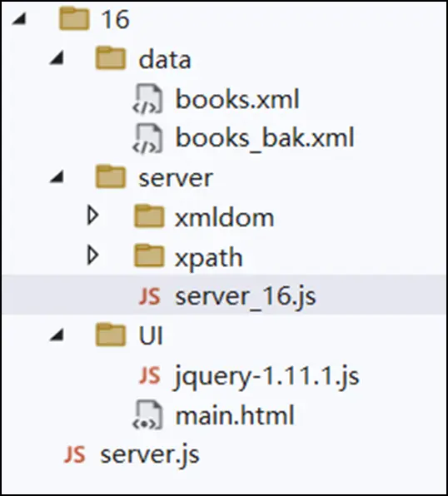This screenshot has height=496, width=448.
Task: Open main.html in the tree
Action: [x=235, y=415]
